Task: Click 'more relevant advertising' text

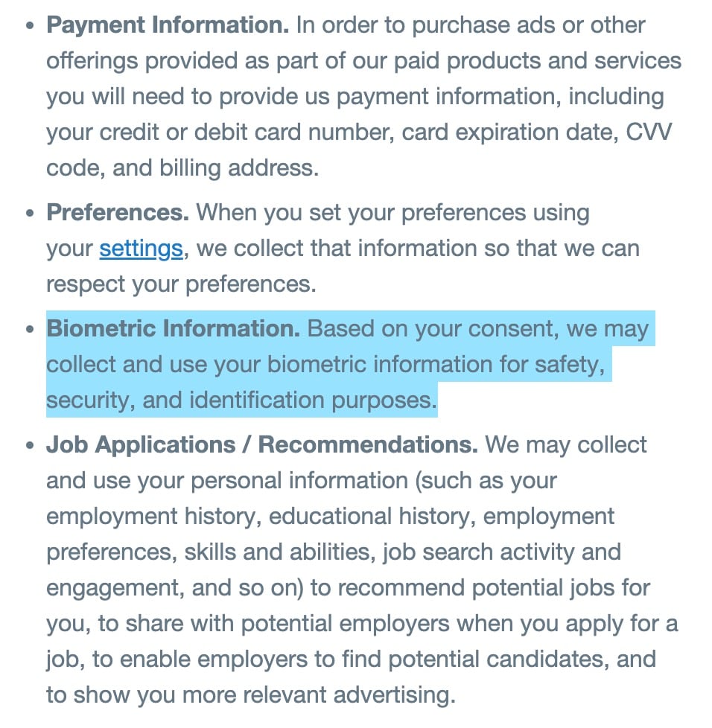Action: (x=319, y=695)
